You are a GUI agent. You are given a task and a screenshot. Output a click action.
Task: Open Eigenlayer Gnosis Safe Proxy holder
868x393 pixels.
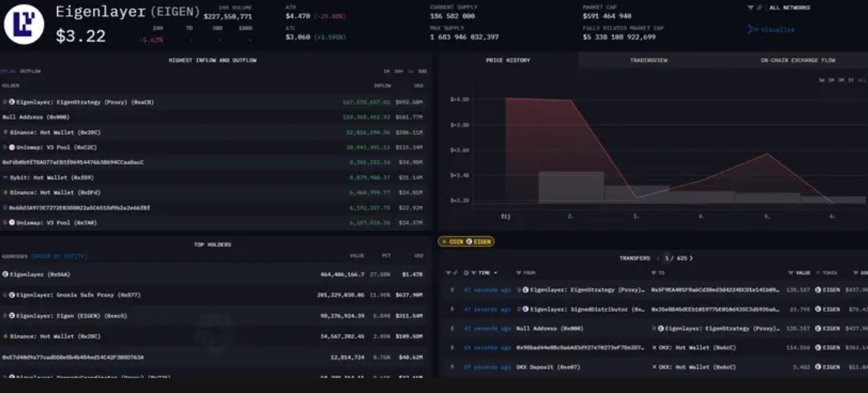[x=75, y=295]
